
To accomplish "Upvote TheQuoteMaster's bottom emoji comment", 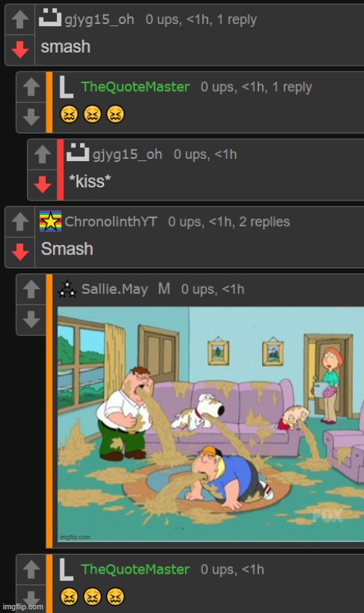I will 31,569.
